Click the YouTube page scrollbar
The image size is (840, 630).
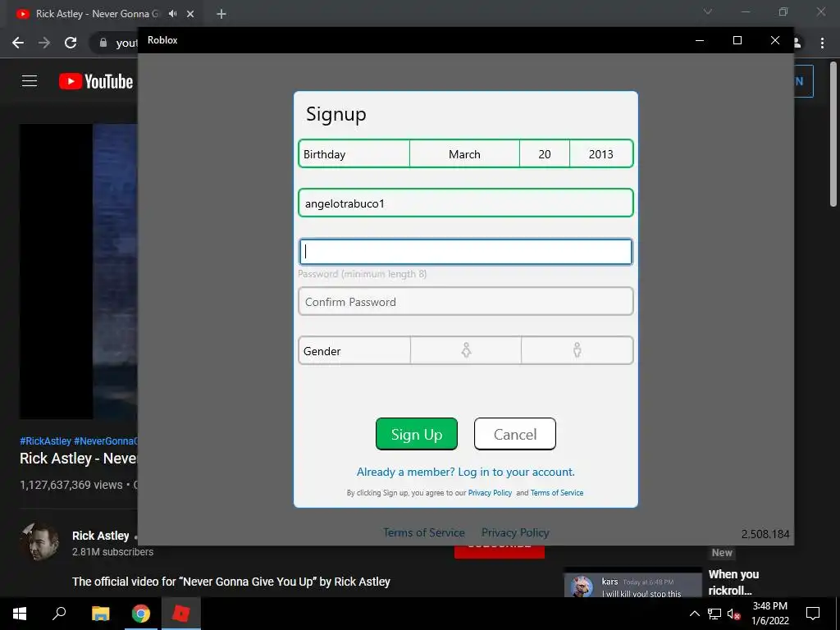pyautogui.click(x=833, y=134)
